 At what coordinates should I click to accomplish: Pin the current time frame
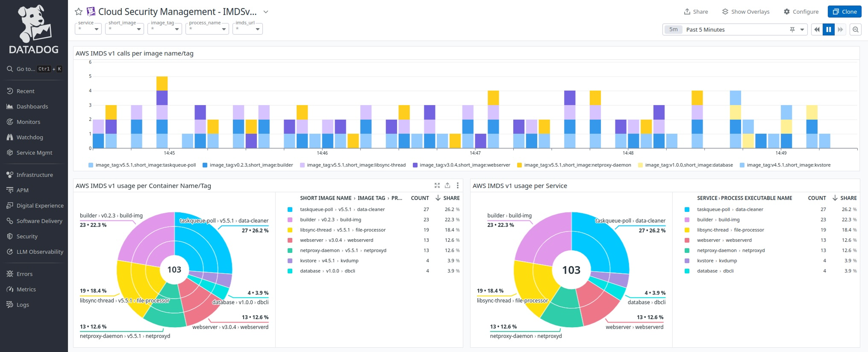coord(791,30)
